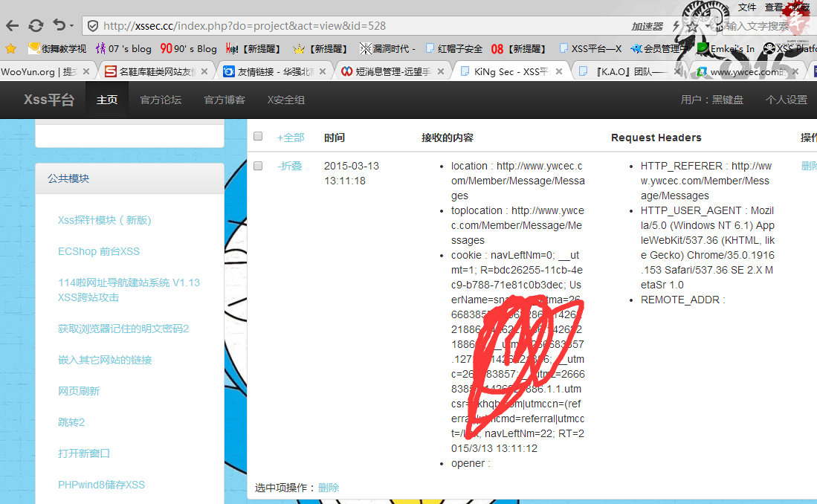Viewport: 817px width, 504px height.
Task: Bookmark page with the star outline icon
Action: 692,26
